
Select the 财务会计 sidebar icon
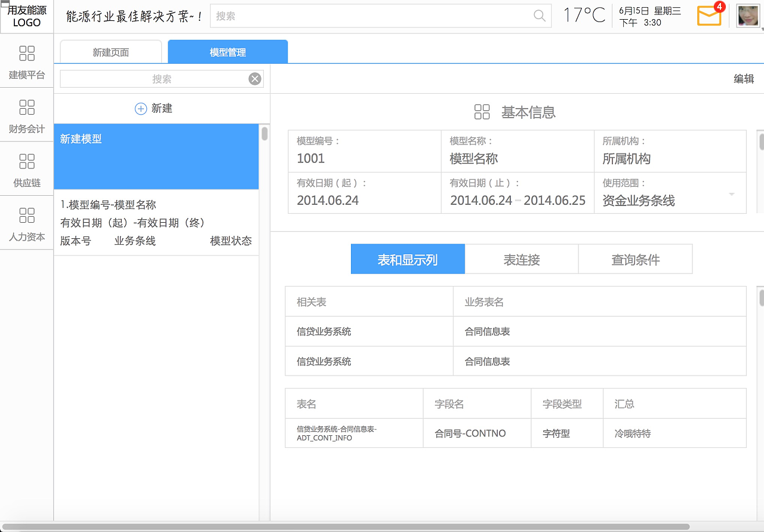(26, 116)
